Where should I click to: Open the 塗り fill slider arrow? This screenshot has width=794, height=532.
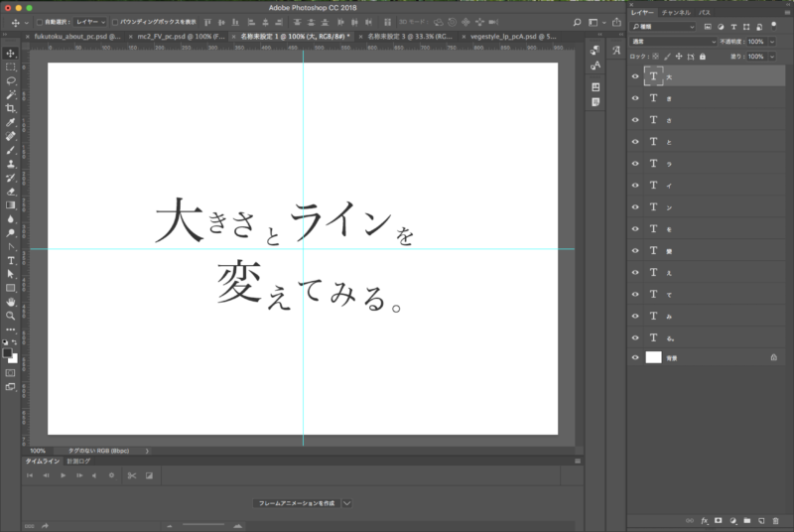(x=772, y=57)
